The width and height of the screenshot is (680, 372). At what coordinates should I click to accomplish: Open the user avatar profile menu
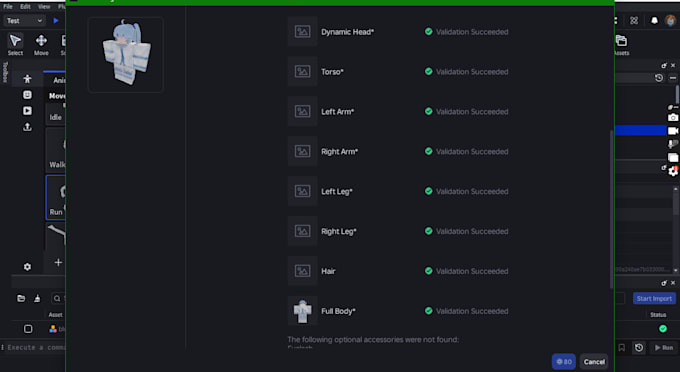pos(671,20)
